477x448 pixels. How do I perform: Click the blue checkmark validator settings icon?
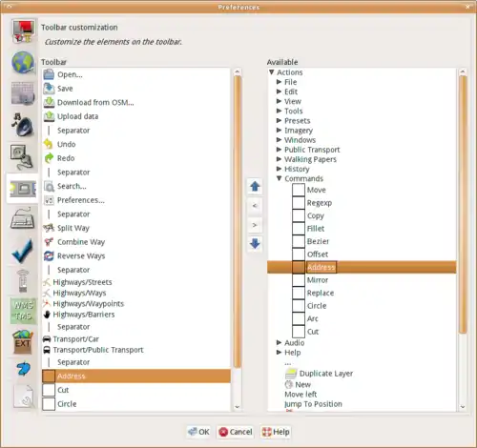pos(23,252)
